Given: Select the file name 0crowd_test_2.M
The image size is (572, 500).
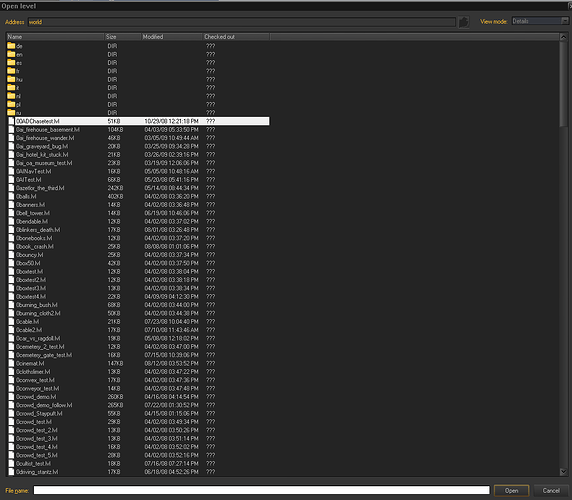Looking at the screenshot, I should point(36,430).
